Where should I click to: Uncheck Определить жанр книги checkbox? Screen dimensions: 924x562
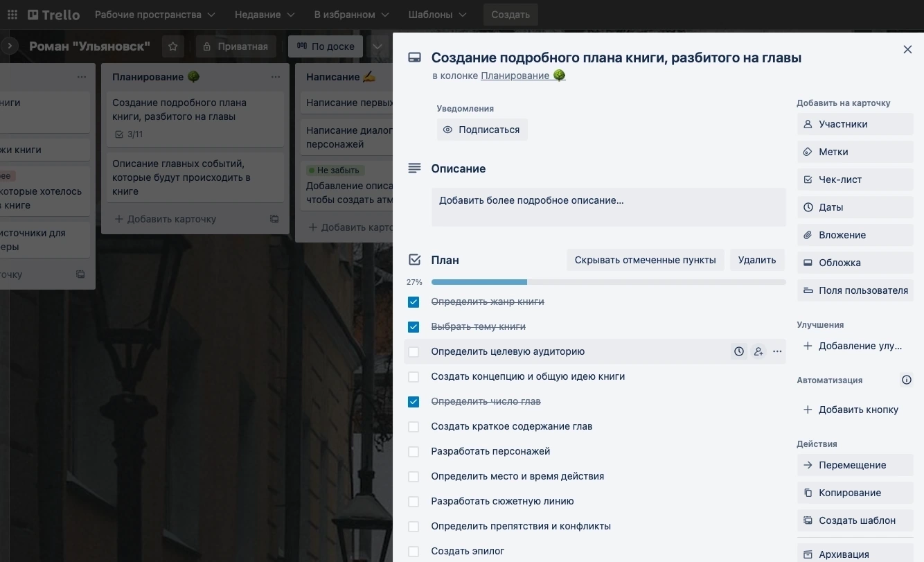(414, 302)
